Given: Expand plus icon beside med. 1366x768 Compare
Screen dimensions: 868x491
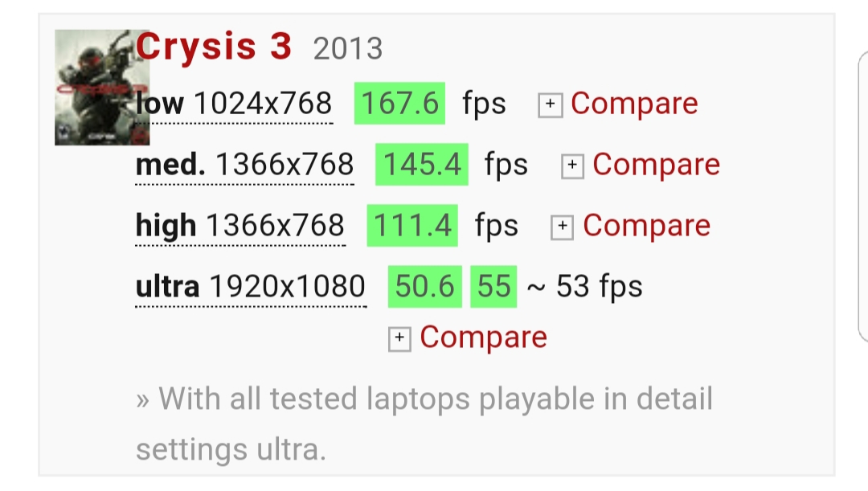Looking at the screenshot, I should [572, 166].
